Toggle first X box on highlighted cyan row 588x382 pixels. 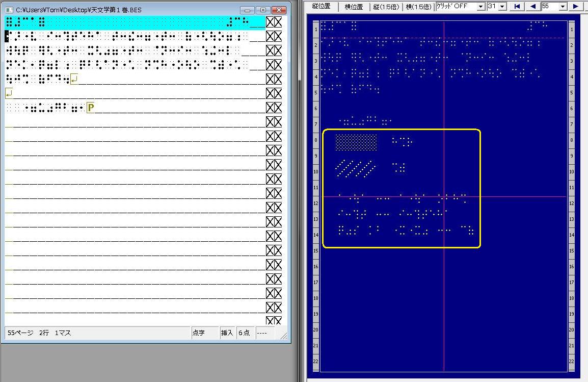(x=270, y=22)
